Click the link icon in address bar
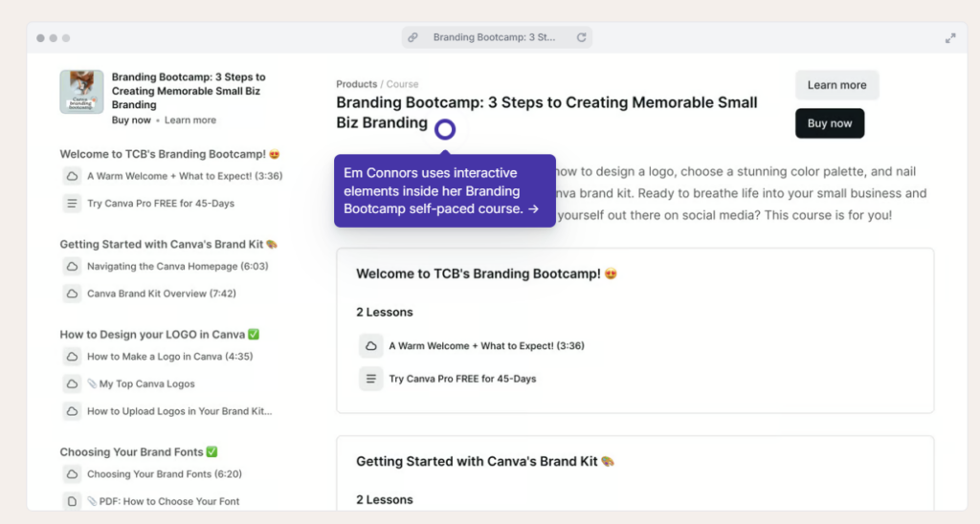This screenshot has height=524, width=980. click(x=412, y=37)
